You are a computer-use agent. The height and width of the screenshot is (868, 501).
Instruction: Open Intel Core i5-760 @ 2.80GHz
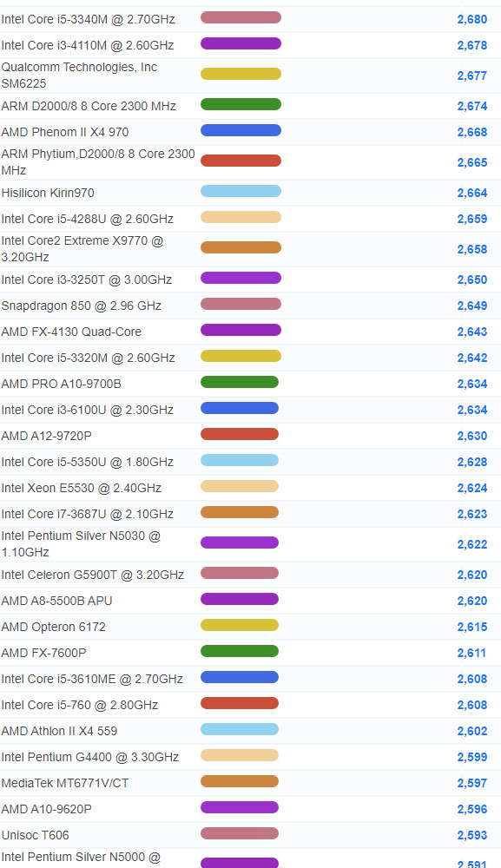80,705
